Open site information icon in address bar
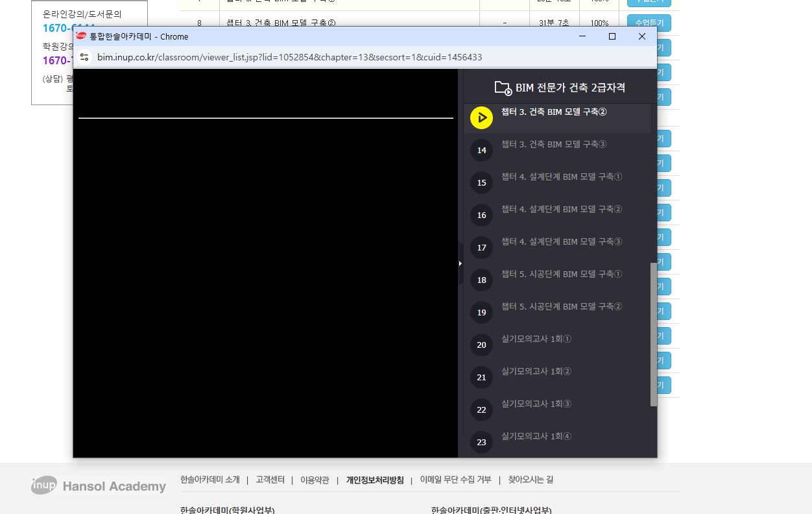The width and height of the screenshot is (812, 514). (x=84, y=57)
